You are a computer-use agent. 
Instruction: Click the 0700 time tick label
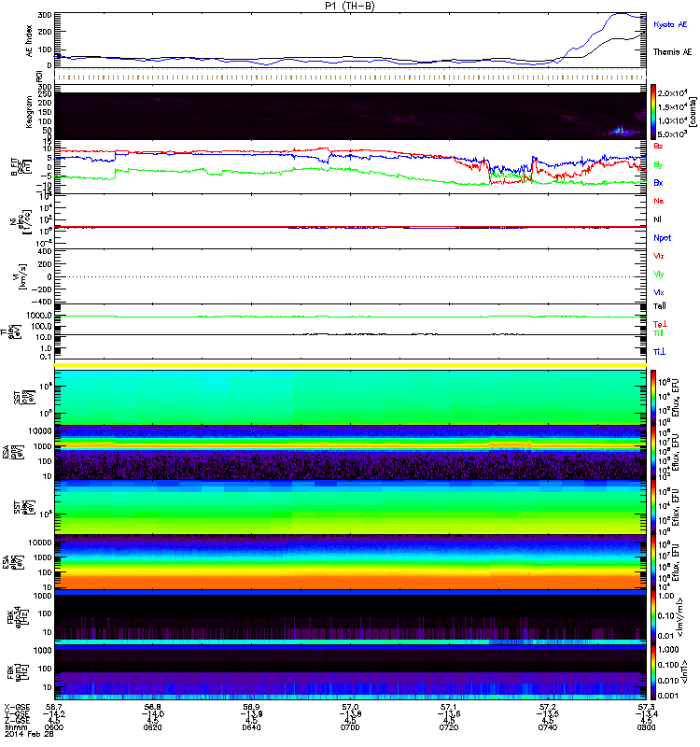[x=350, y=727]
